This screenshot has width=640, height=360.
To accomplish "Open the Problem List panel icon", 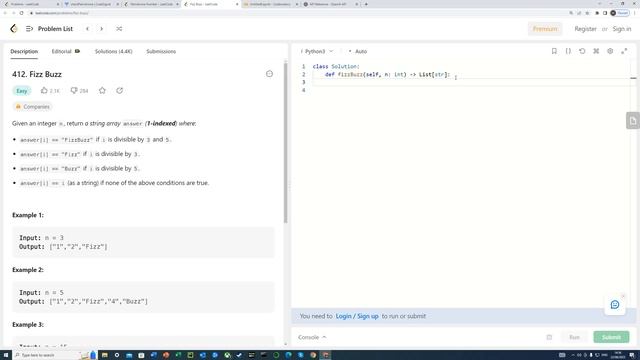I will coord(29,29).
